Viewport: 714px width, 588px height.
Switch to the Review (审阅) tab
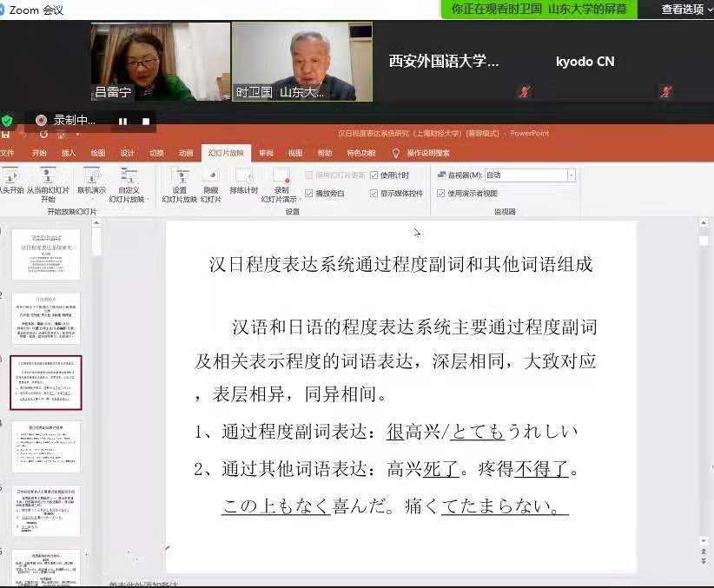pyautogui.click(x=266, y=153)
